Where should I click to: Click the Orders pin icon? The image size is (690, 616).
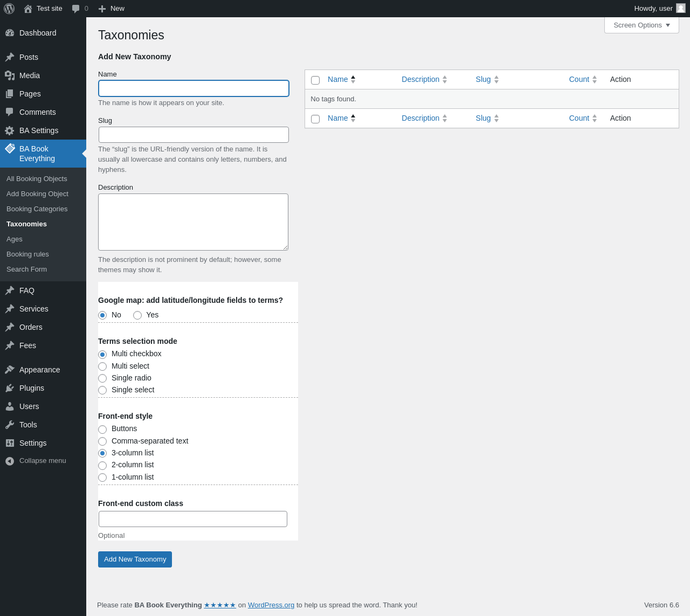pyautogui.click(x=10, y=327)
